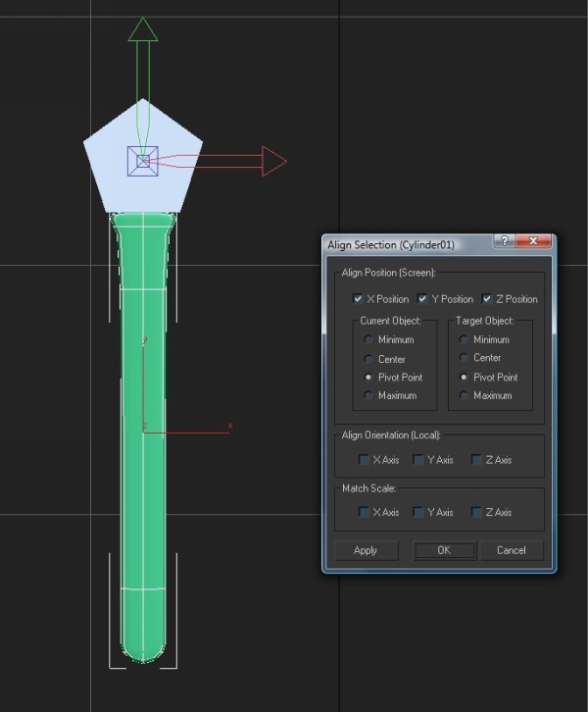Image resolution: width=588 pixels, height=712 pixels.
Task: Click the help question mark button in dialog title bar
Action: coord(503,242)
